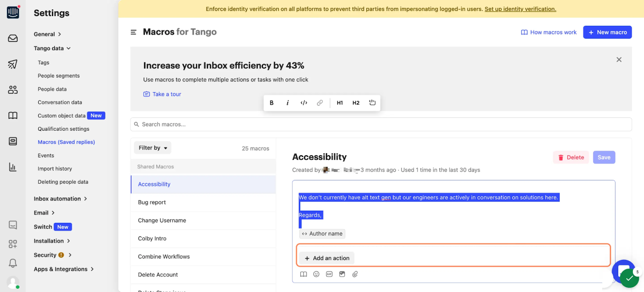This screenshot has height=292, width=644.
Task: Click the New macro button
Action: coord(607,32)
